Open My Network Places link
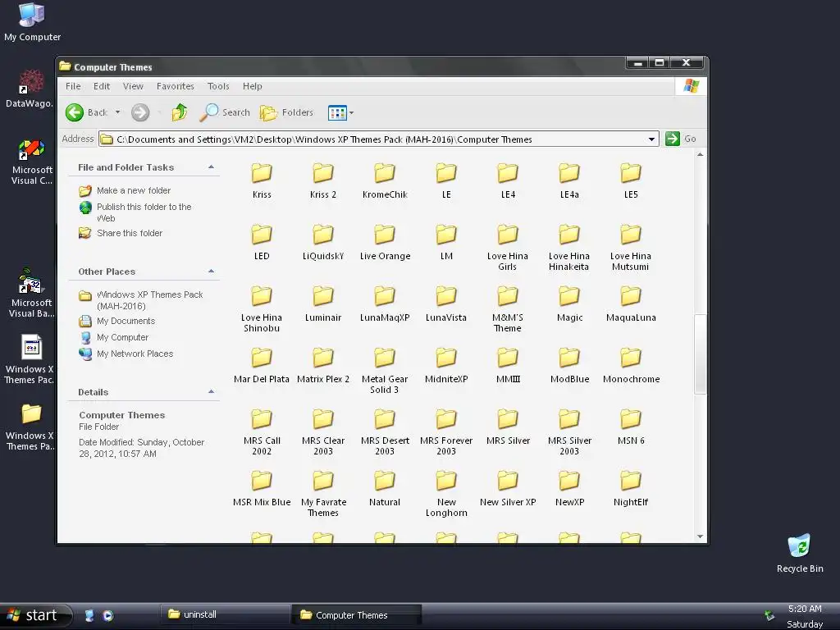The width and height of the screenshot is (840, 630). [x=135, y=354]
